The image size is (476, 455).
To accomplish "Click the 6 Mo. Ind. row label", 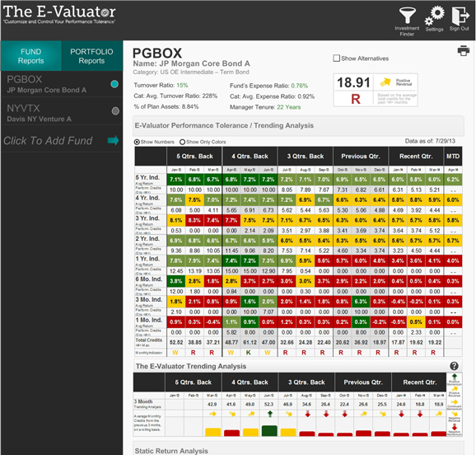I will (149, 279).
